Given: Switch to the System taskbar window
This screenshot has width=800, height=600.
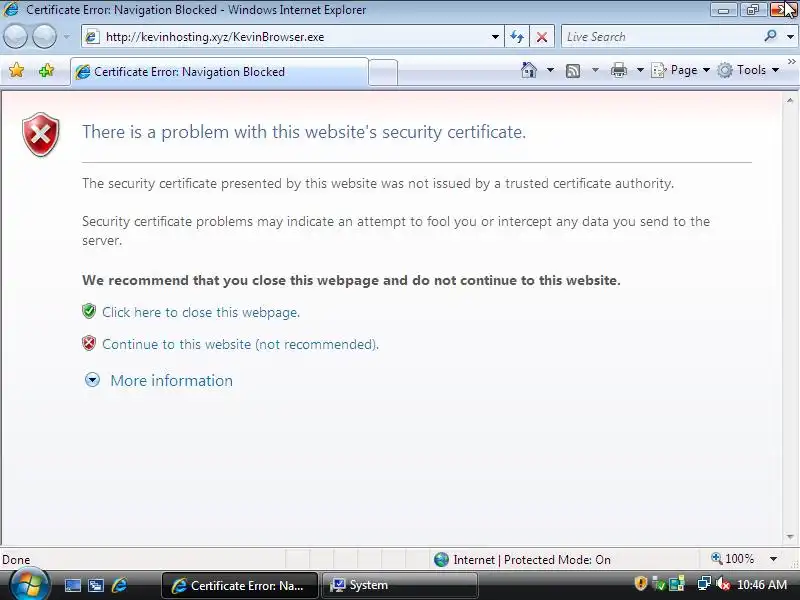Looking at the screenshot, I should (400, 585).
